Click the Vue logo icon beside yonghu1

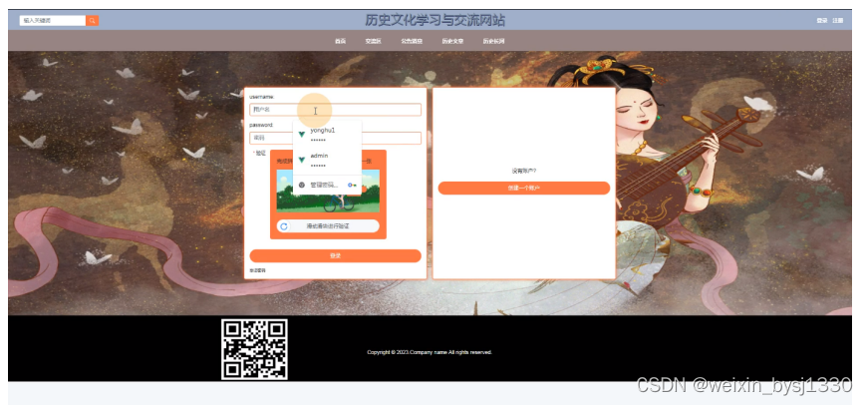(302, 134)
